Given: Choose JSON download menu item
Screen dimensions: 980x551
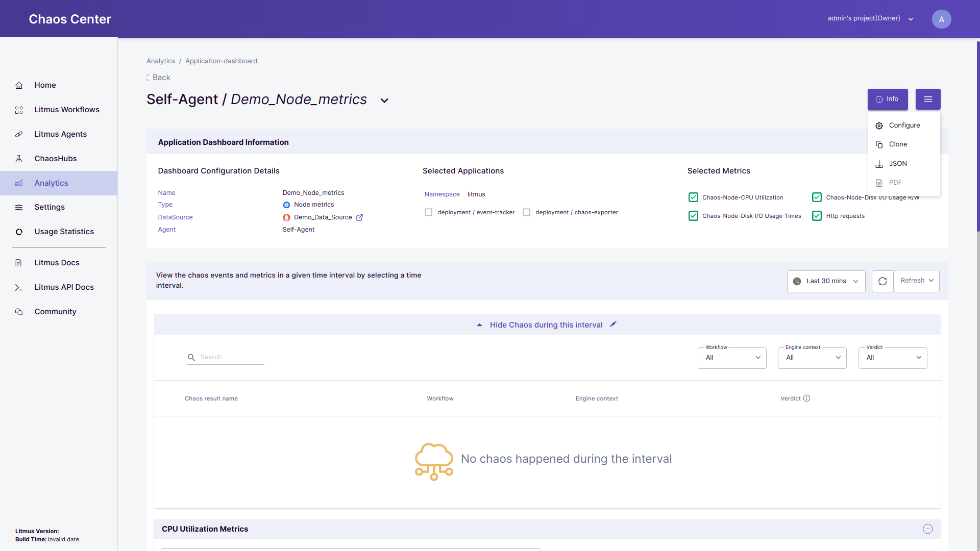Looking at the screenshot, I should (x=898, y=164).
